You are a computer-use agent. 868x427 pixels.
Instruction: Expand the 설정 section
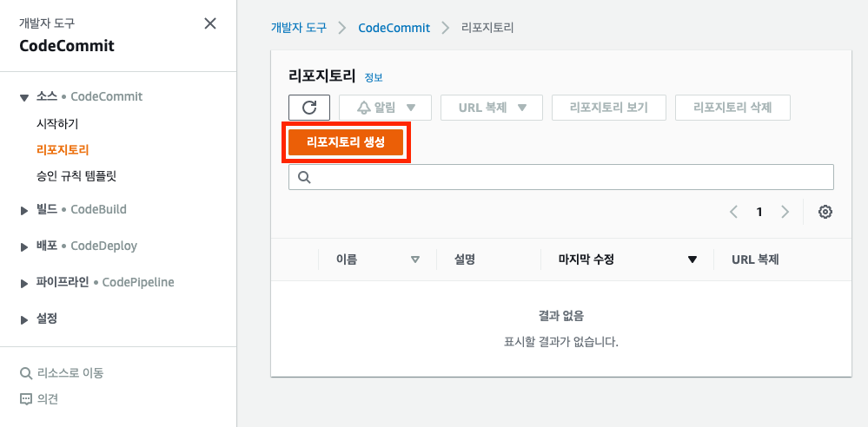pyautogui.click(x=23, y=319)
